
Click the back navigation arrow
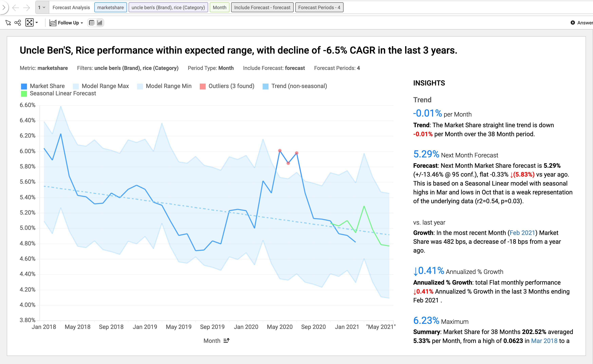pos(15,8)
